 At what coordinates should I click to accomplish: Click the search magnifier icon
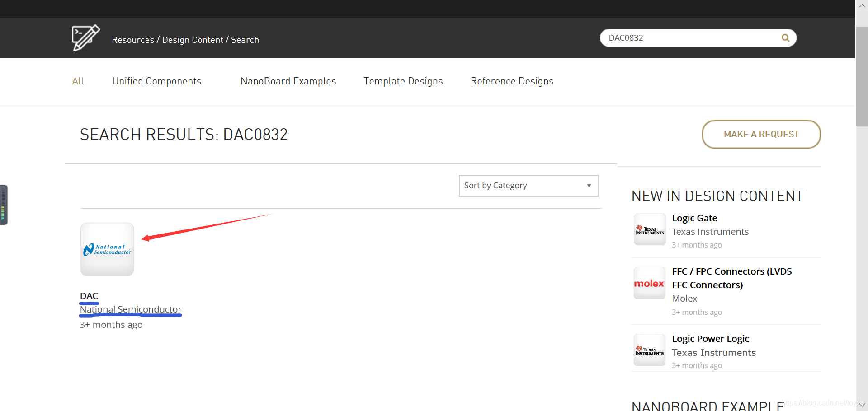785,38
